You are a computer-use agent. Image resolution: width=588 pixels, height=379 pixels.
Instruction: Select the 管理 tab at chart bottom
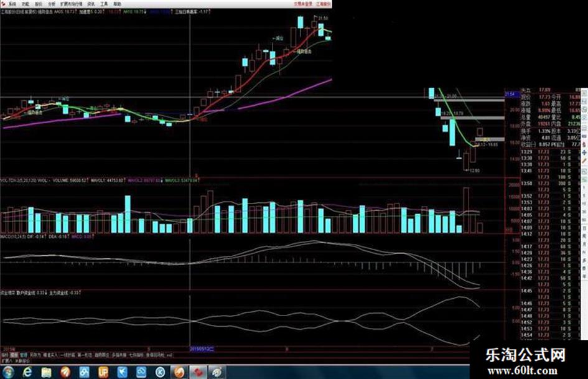[24, 355]
